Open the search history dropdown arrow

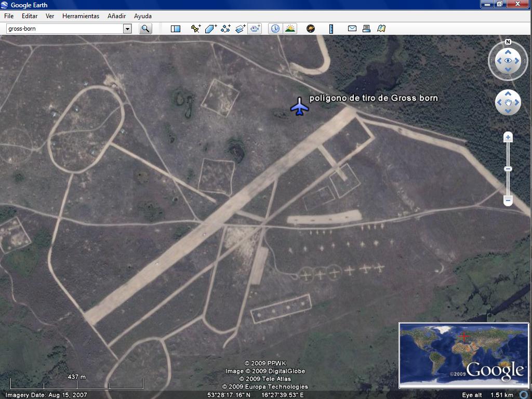pos(127,29)
